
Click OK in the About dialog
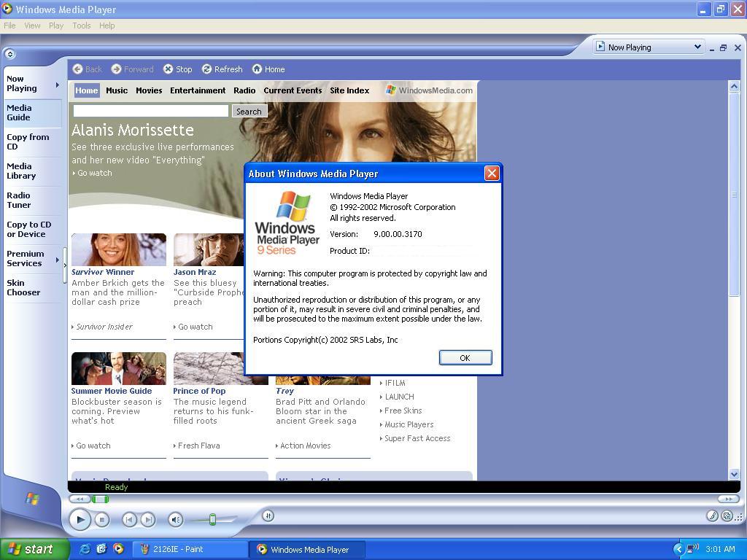coord(465,358)
